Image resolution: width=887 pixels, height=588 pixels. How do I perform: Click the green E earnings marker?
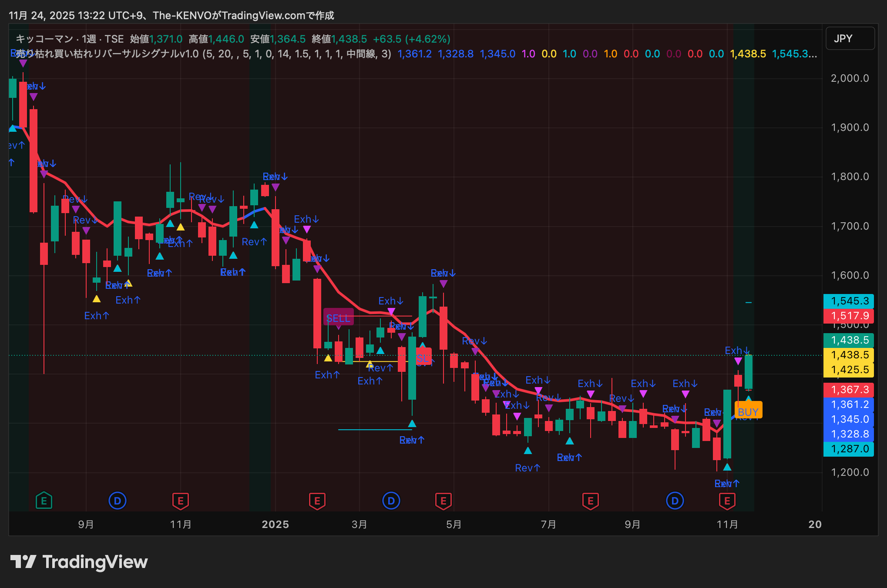point(44,501)
